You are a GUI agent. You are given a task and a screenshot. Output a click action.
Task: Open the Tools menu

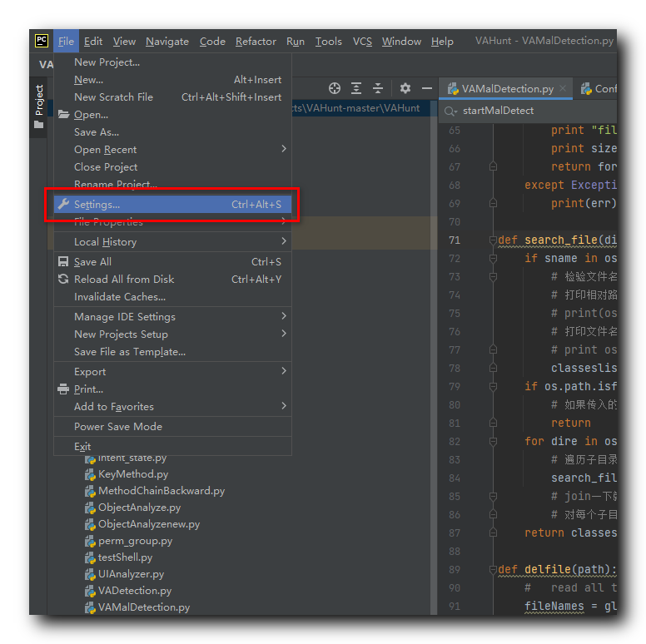(x=328, y=41)
